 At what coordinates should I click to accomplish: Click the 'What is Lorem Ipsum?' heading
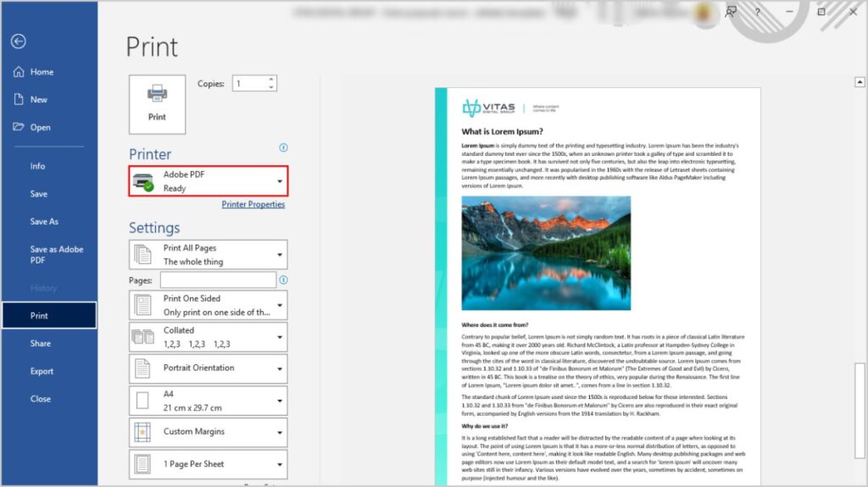[502, 132]
